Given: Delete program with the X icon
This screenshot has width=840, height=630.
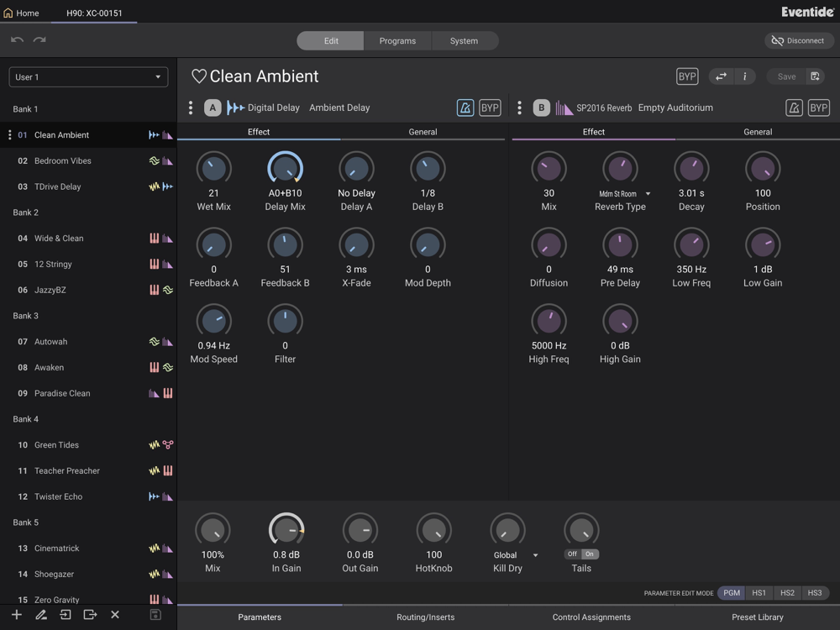Looking at the screenshot, I should pos(114,615).
